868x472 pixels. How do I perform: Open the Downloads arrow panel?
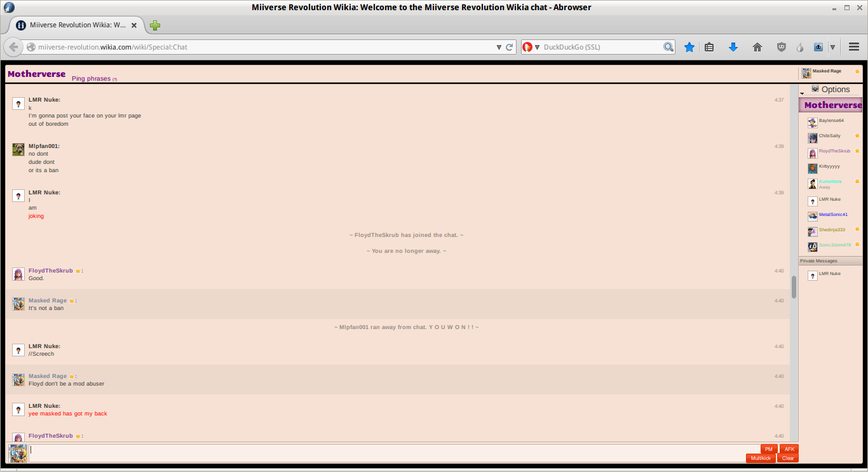tap(733, 47)
